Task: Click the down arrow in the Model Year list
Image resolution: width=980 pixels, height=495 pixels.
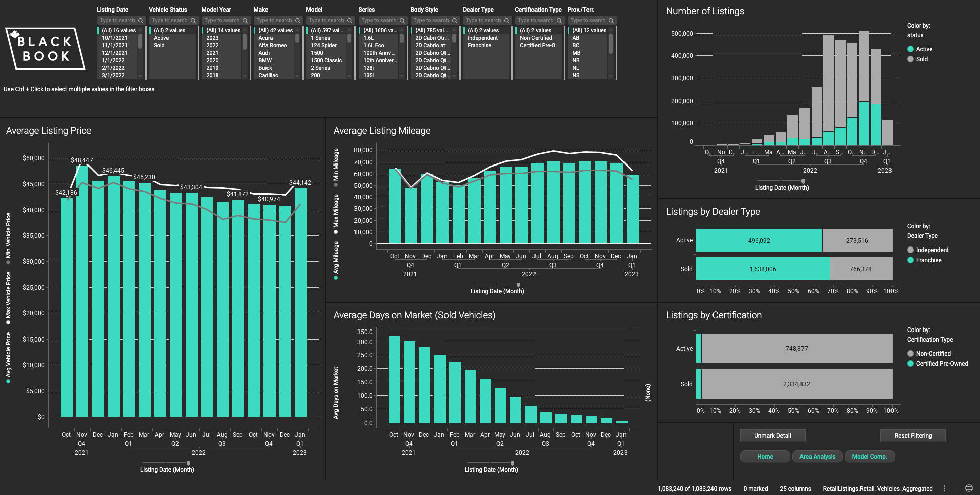Action: tap(245, 76)
